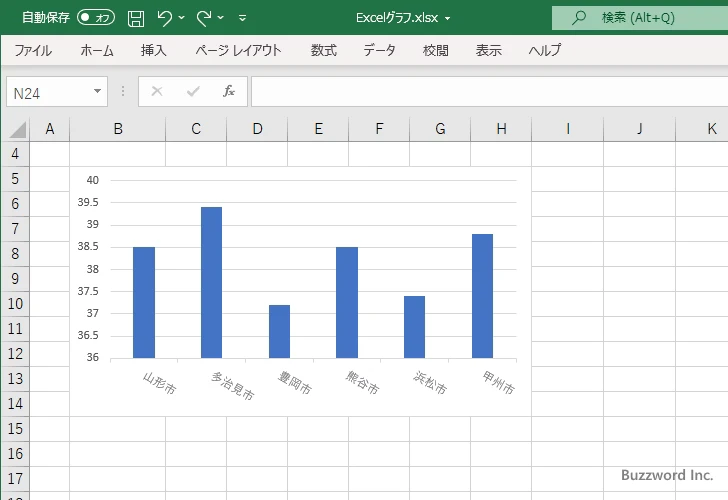Click the search magnifier icon

578,18
